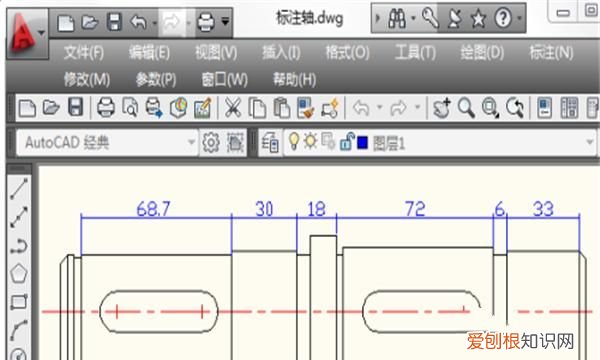Click the satellite Communication Center icon

pyautogui.click(x=455, y=18)
